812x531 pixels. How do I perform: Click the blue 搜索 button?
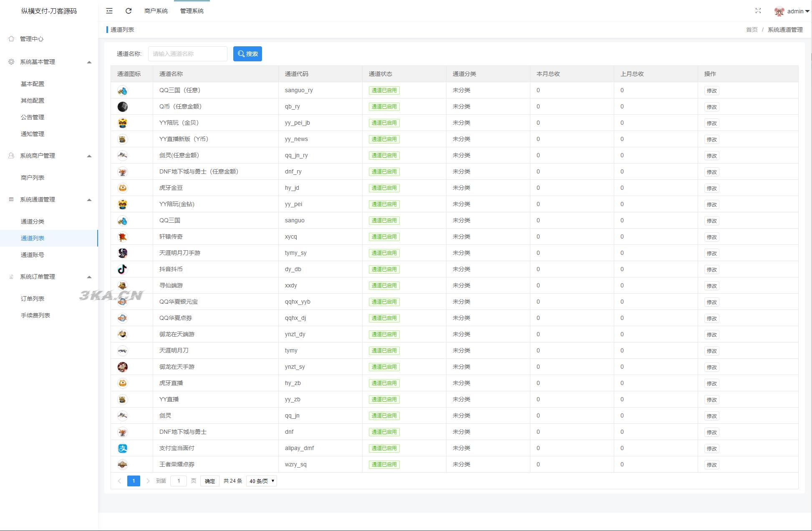click(x=247, y=54)
